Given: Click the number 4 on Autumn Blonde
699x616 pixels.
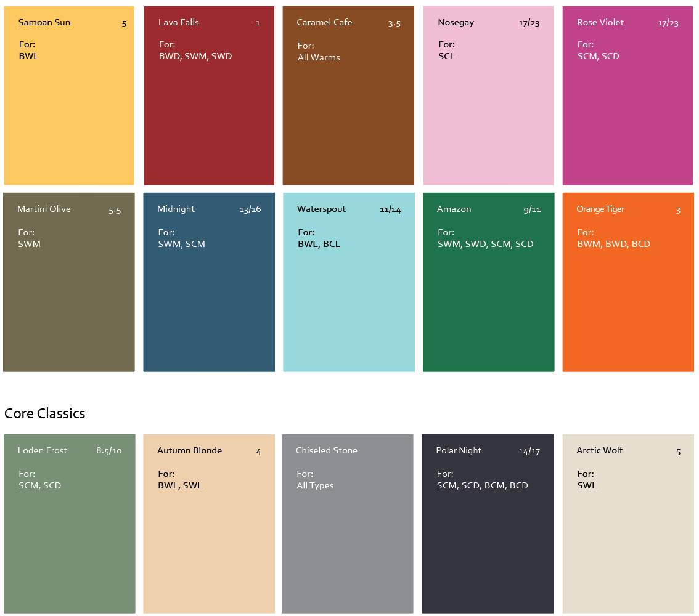Looking at the screenshot, I should click(x=258, y=452).
